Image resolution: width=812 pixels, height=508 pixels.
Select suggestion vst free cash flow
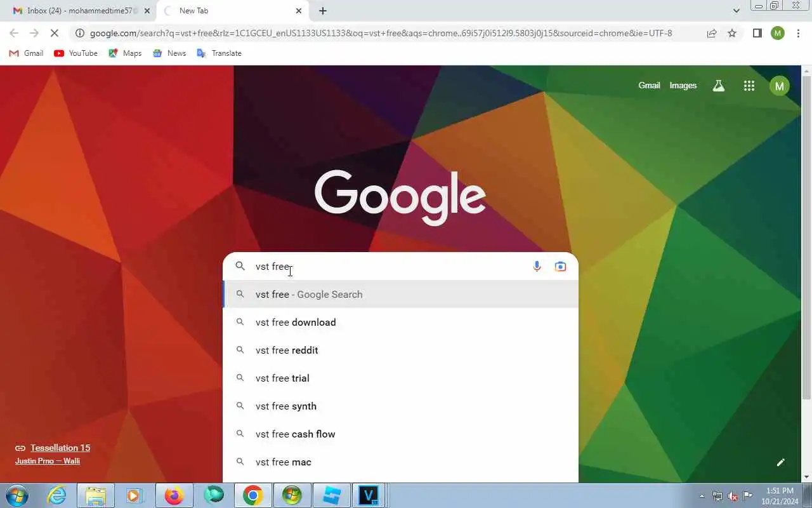click(x=400, y=434)
